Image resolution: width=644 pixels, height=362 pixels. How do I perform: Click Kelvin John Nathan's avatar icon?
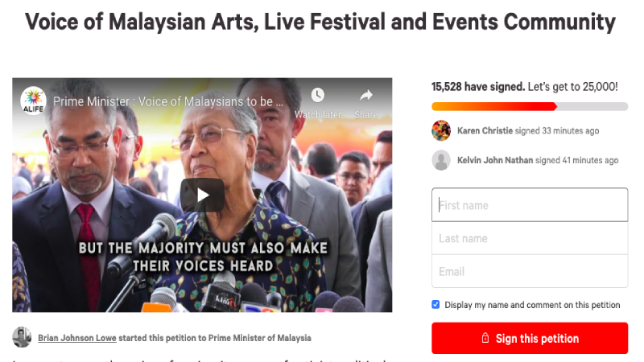tap(441, 160)
